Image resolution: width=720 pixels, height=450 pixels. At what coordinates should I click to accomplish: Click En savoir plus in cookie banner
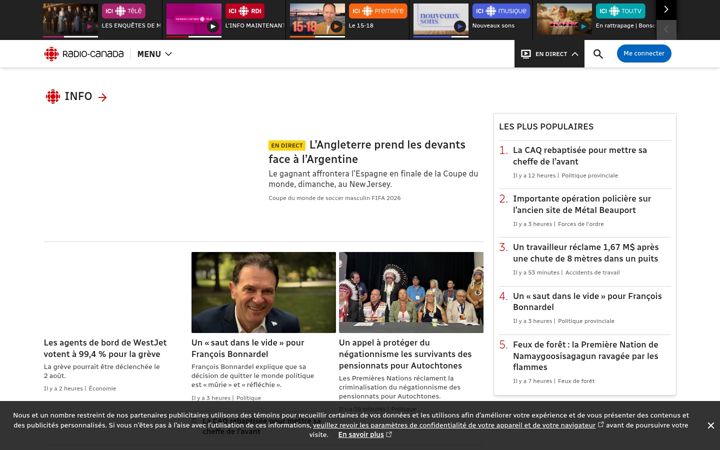(x=361, y=434)
